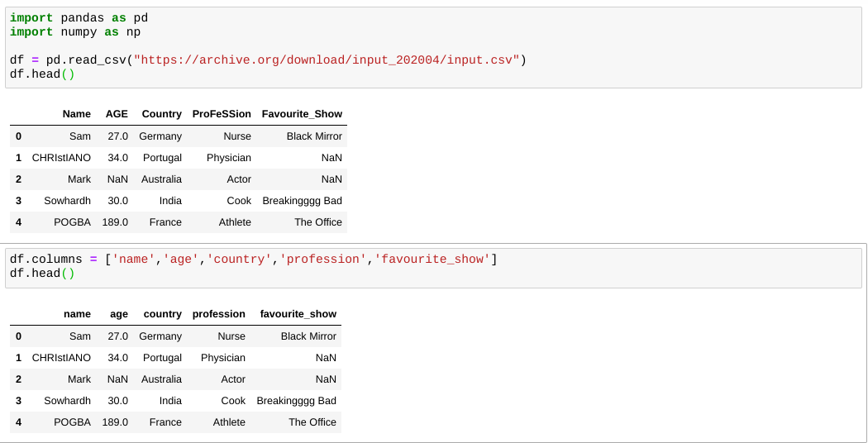Click '27.0' under the uppercase AGE header
Viewport: 868px width, 443px height.
pos(118,136)
